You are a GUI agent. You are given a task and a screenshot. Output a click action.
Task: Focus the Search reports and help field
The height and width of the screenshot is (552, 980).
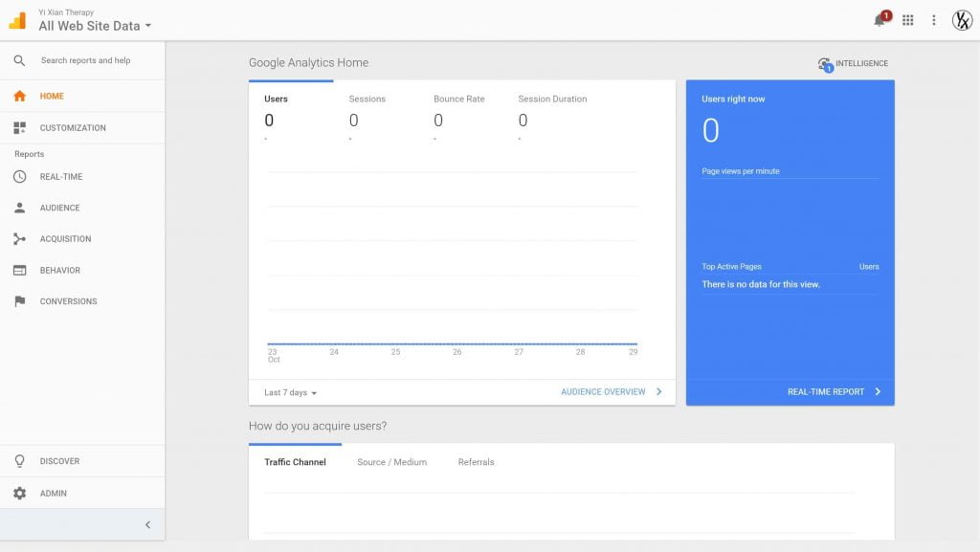pos(85,60)
